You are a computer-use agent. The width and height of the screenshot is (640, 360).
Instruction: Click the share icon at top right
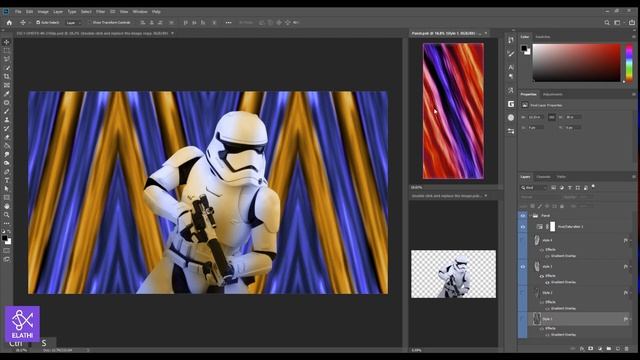coord(632,23)
